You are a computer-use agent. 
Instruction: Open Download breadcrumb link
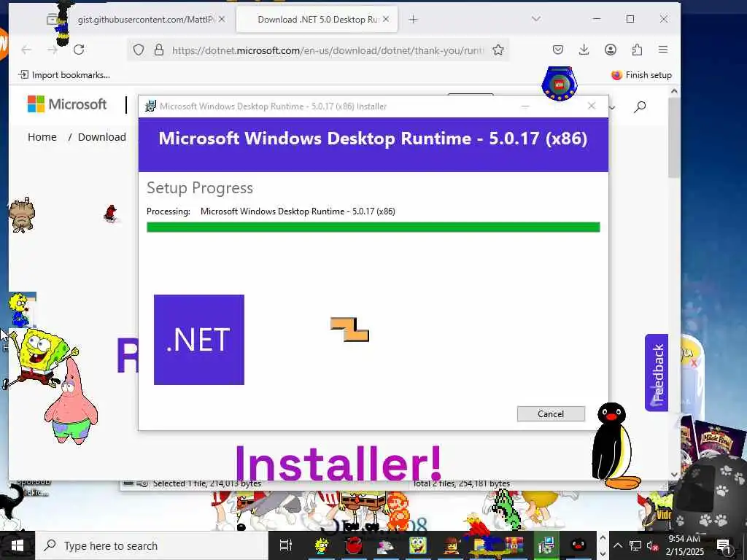(x=102, y=137)
